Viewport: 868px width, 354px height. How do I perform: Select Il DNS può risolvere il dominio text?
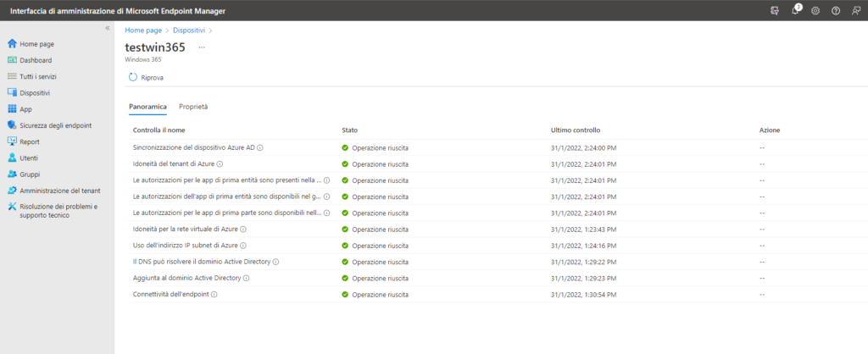point(202,262)
